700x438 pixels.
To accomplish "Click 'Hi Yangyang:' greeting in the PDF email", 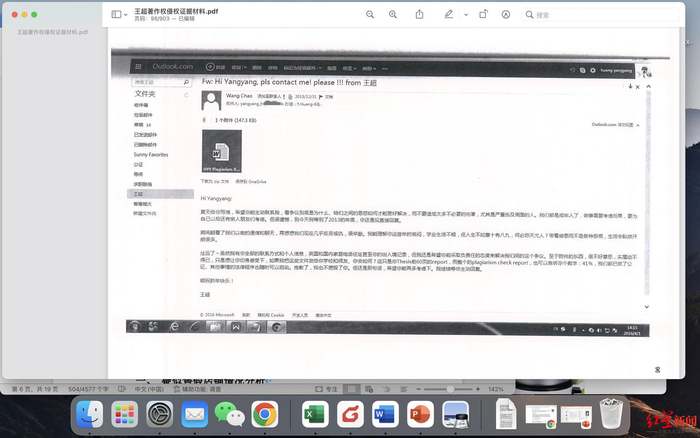I will tap(216, 198).
